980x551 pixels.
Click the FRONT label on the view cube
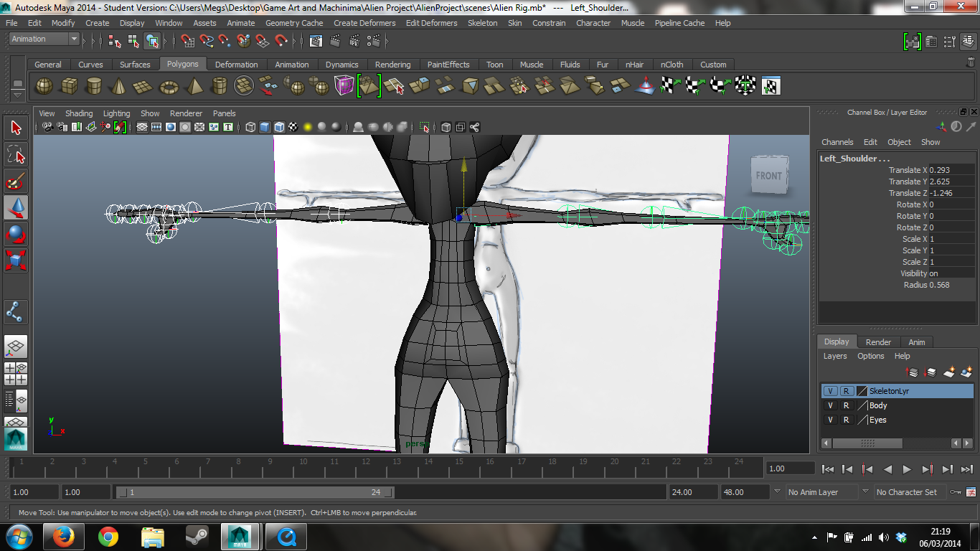point(768,175)
